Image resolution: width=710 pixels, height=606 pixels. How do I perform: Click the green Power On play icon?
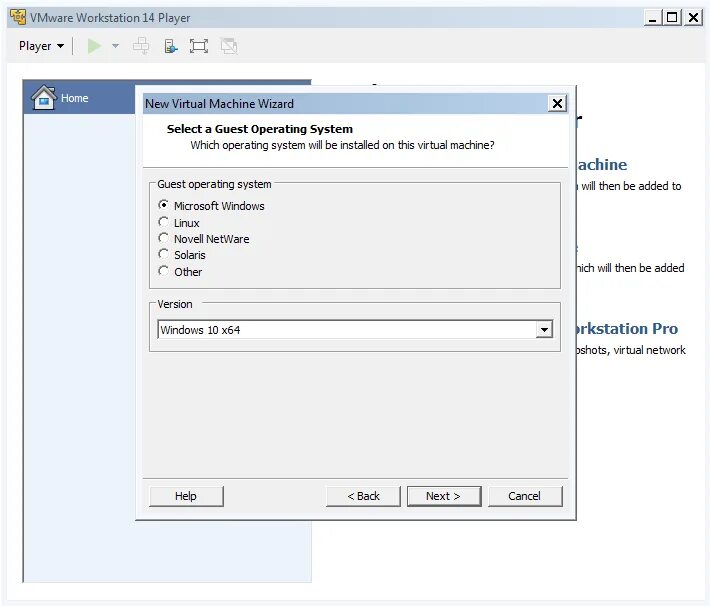[94, 46]
